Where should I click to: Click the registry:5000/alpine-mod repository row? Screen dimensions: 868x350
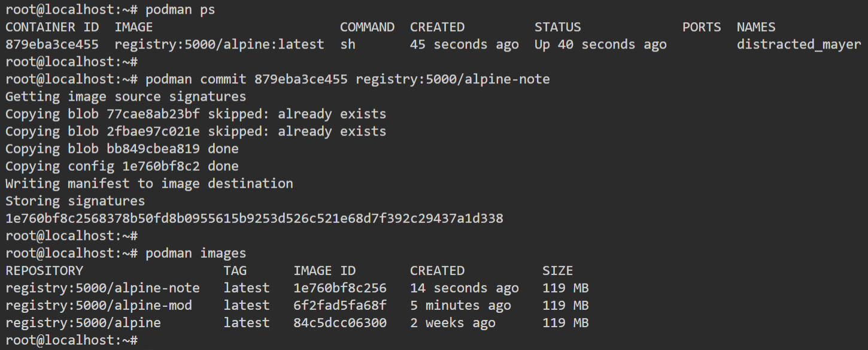[99, 305]
